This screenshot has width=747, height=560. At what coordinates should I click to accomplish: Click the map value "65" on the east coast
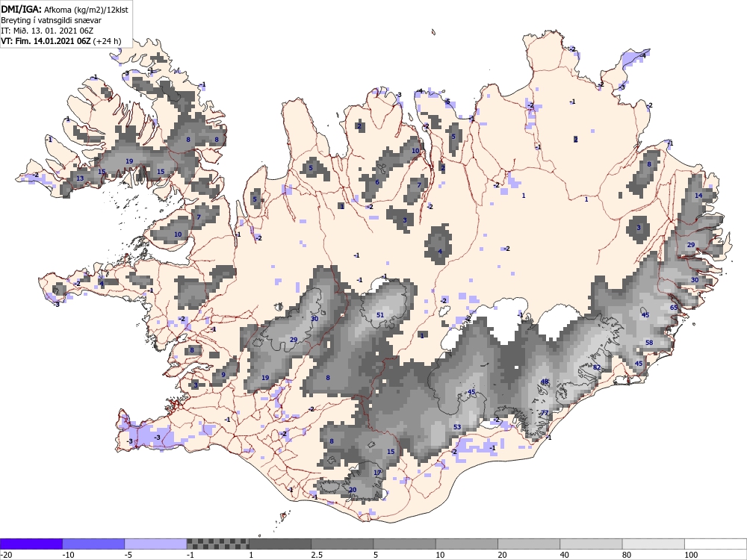(674, 308)
